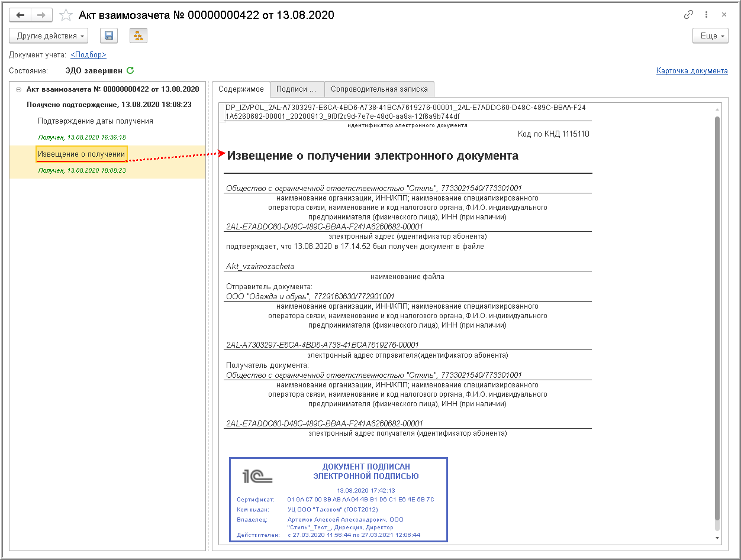This screenshot has width=741, height=560.
Task: Open the Другие действия dropdown
Action: pos(49,35)
